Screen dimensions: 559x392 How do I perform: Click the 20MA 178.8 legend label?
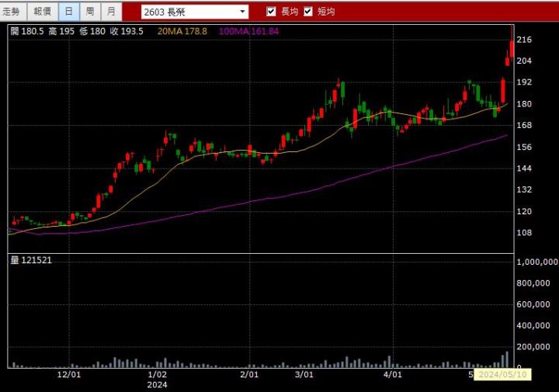[182, 31]
